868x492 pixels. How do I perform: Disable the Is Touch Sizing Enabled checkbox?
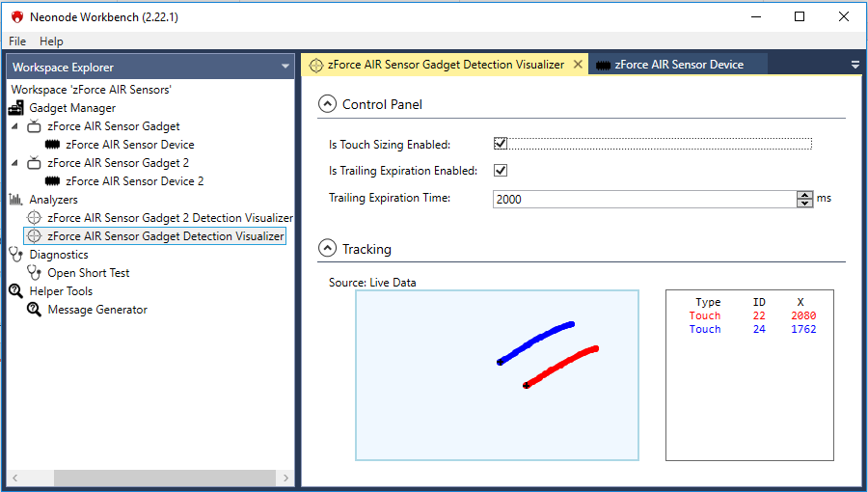click(x=501, y=144)
